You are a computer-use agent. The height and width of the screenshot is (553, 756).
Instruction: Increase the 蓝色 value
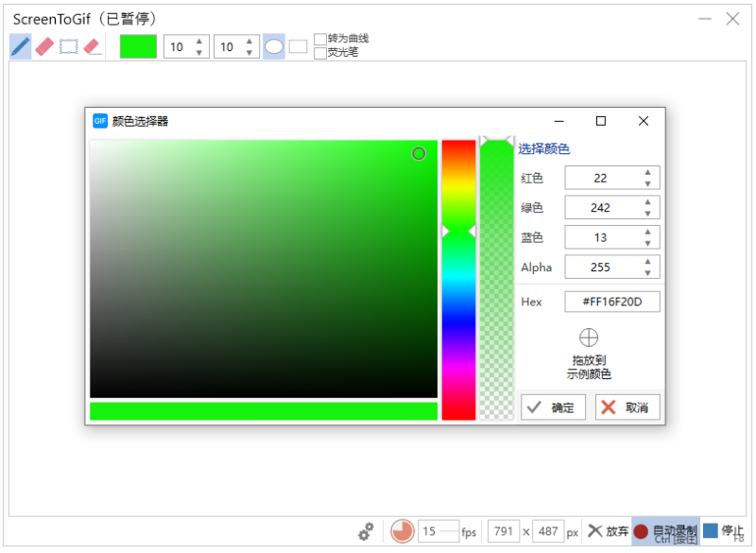pos(647,232)
